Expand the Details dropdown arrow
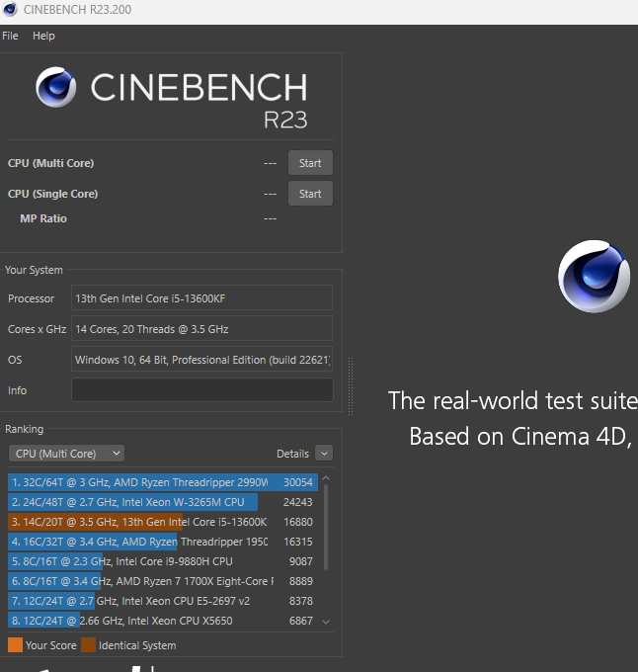The height and width of the screenshot is (672, 638). coord(324,454)
